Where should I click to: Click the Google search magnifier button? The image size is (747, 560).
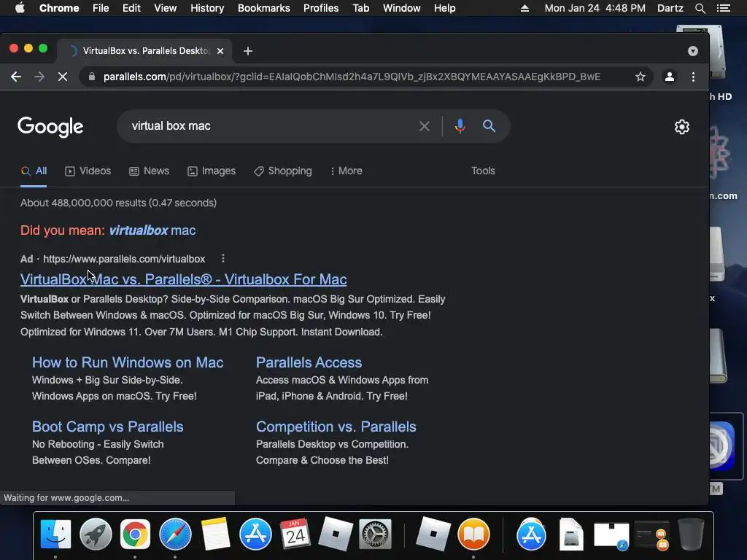pyautogui.click(x=489, y=126)
